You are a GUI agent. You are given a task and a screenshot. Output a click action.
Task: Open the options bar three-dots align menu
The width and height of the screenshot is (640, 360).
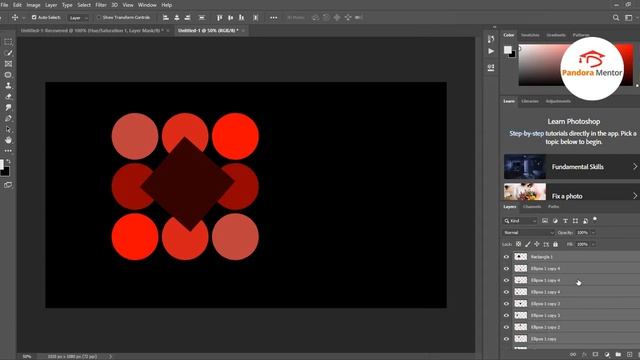click(x=273, y=18)
